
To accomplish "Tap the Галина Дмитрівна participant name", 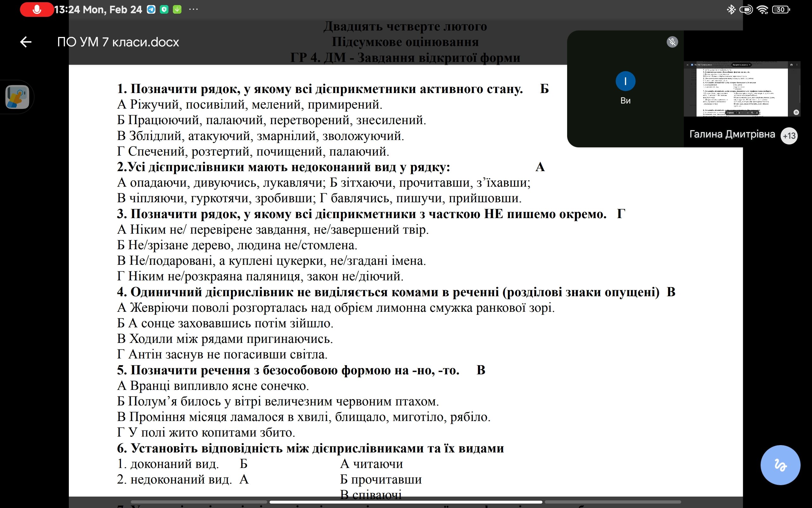I will tap(732, 134).
